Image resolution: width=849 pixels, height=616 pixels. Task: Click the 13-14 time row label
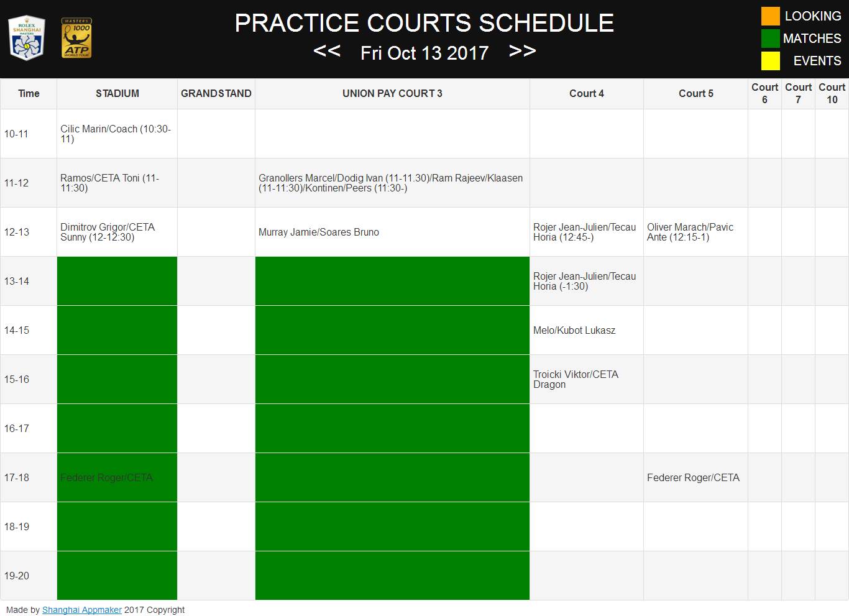coord(17,281)
